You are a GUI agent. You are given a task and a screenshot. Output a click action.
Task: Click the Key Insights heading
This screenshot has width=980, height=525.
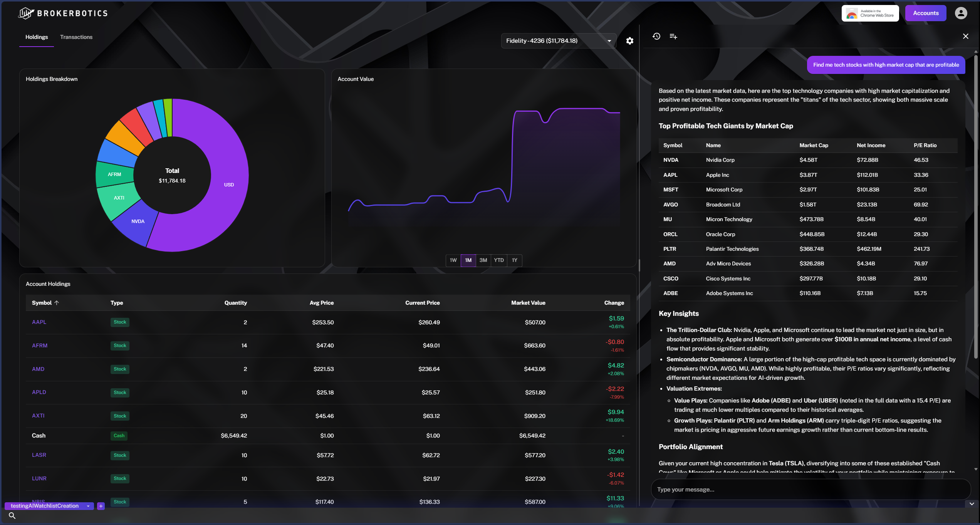click(678, 314)
